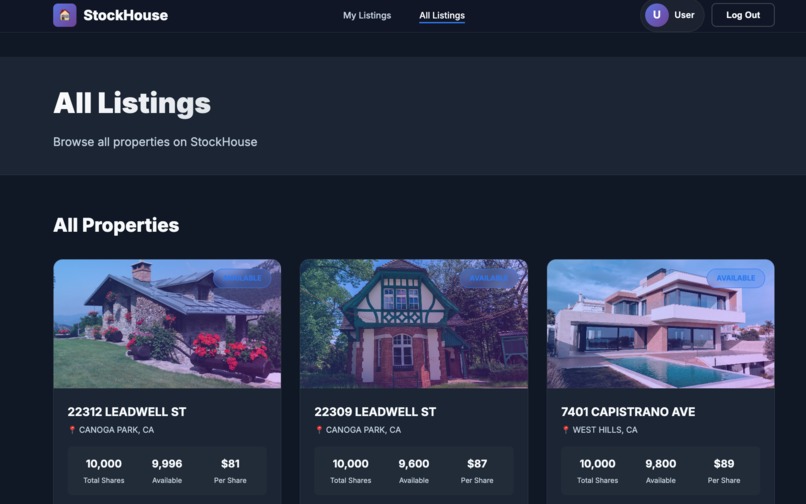Open the 22312 Leadwell St photo
The width and height of the screenshot is (806, 504).
(x=167, y=323)
